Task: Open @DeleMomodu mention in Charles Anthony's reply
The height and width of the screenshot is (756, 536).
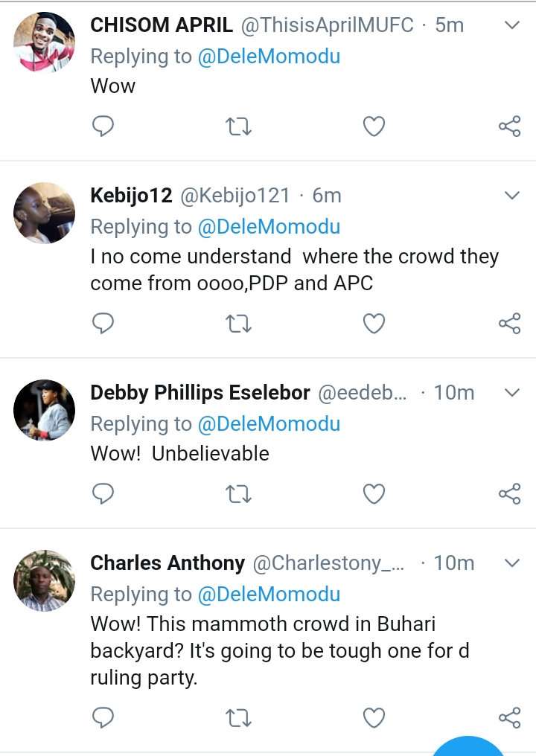Action: click(x=269, y=595)
